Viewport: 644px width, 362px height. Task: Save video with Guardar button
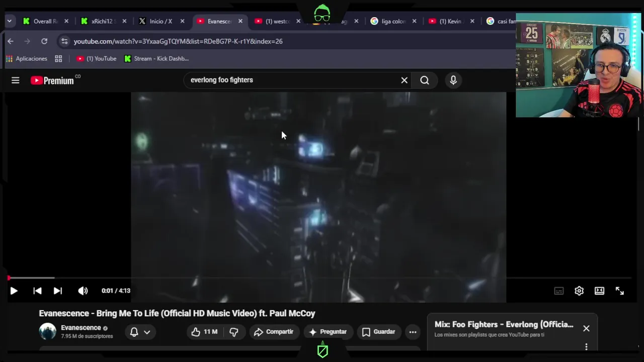tap(378, 332)
